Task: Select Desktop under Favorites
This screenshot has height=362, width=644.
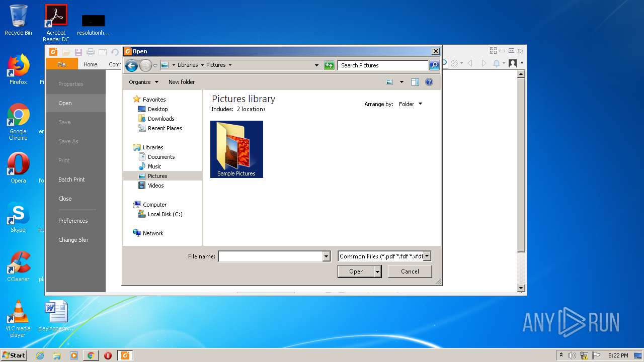Action: point(157,109)
